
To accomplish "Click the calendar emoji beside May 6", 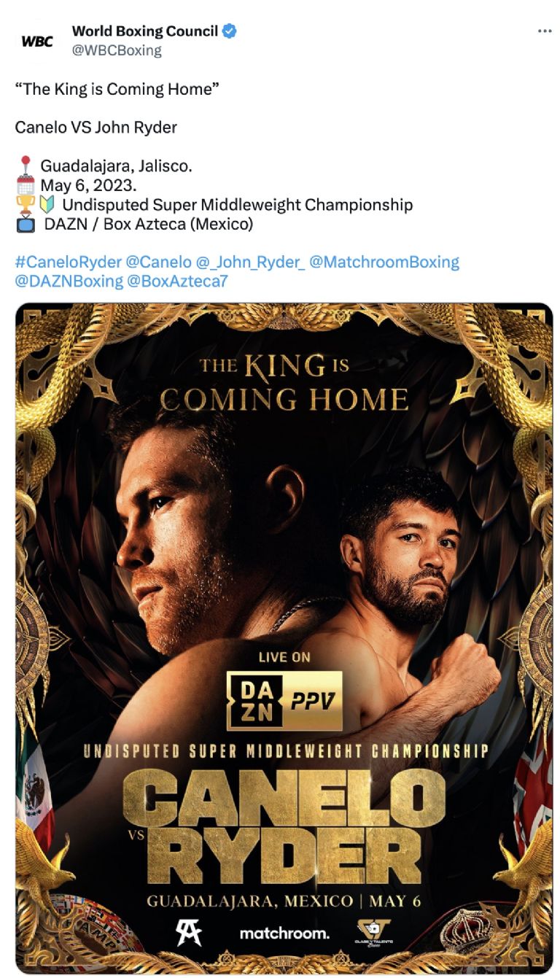I will pos(26,185).
